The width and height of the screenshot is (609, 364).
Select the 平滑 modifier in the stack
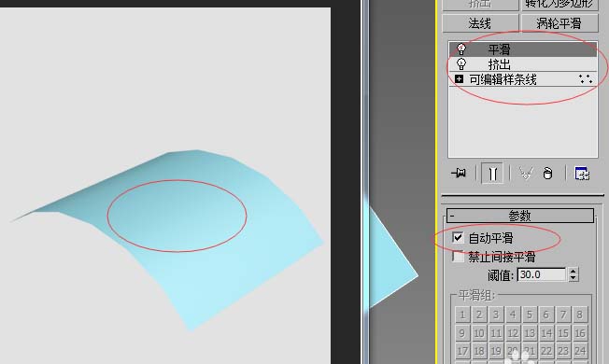point(523,49)
